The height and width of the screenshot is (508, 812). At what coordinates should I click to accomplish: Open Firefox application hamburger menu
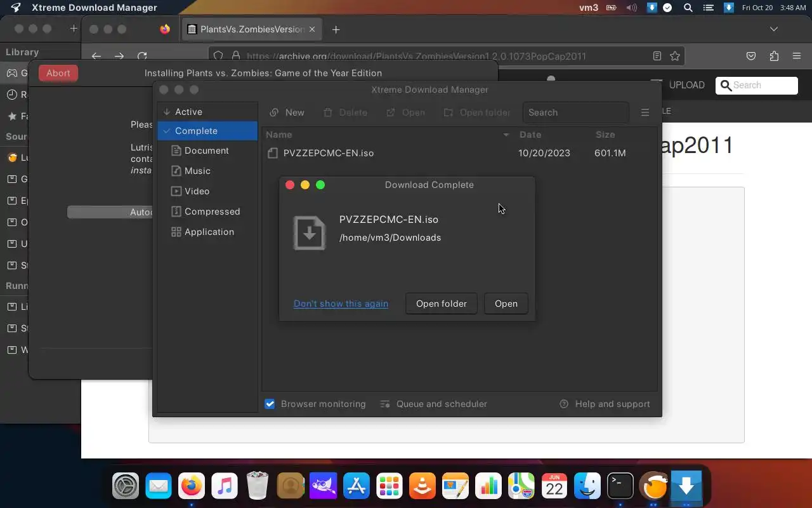[x=797, y=56]
